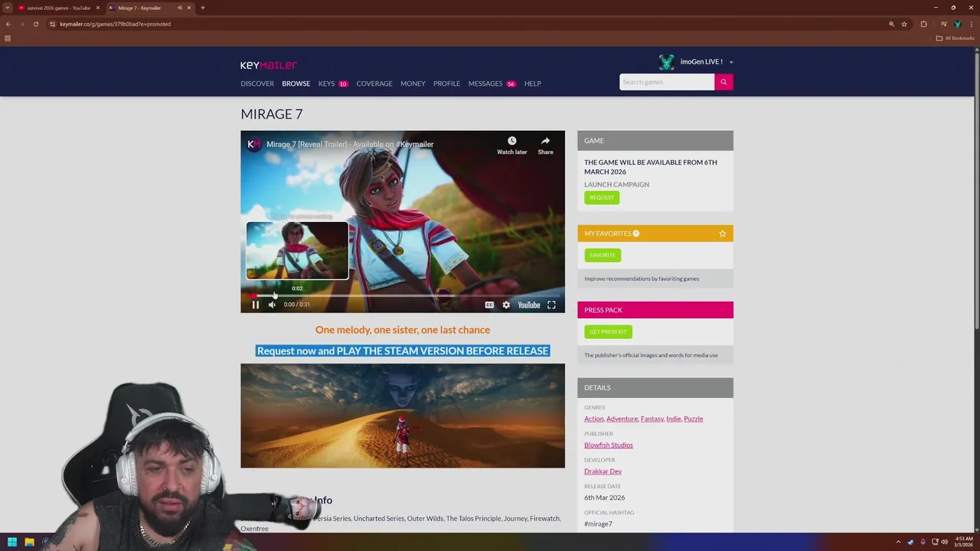
Task: Mute the YouTube video player volume
Action: click(272, 305)
